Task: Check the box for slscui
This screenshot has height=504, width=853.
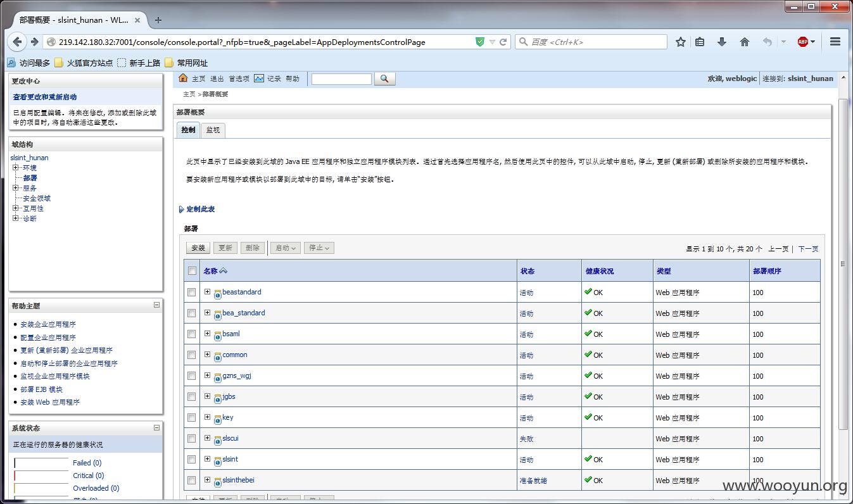Action: coord(192,439)
